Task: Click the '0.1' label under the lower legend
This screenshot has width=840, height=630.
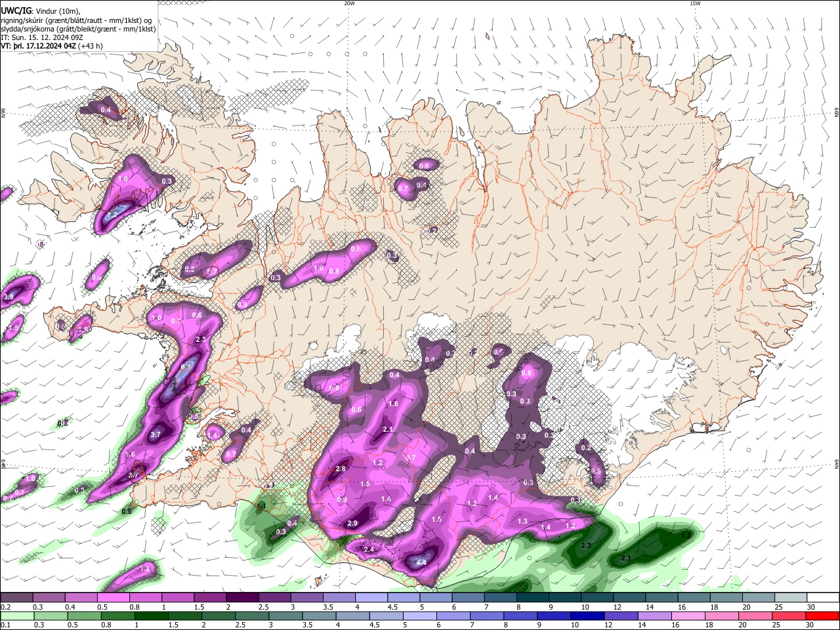Action: click(x=5, y=625)
